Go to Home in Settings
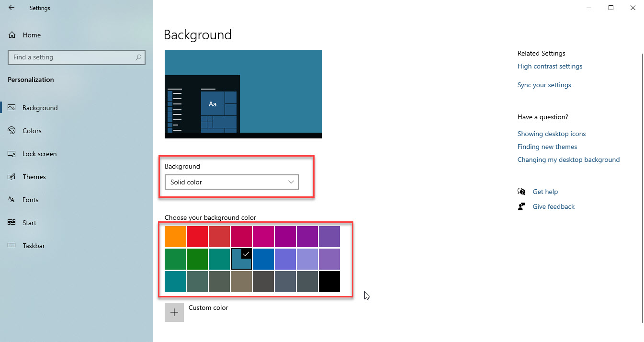This screenshot has width=644, height=342. [x=32, y=35]
